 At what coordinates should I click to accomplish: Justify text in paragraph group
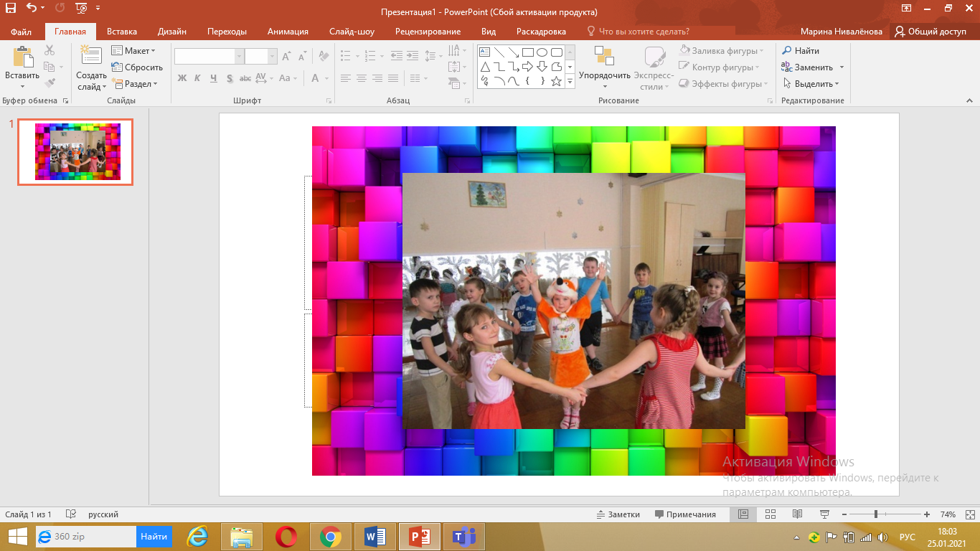[393, 78]
